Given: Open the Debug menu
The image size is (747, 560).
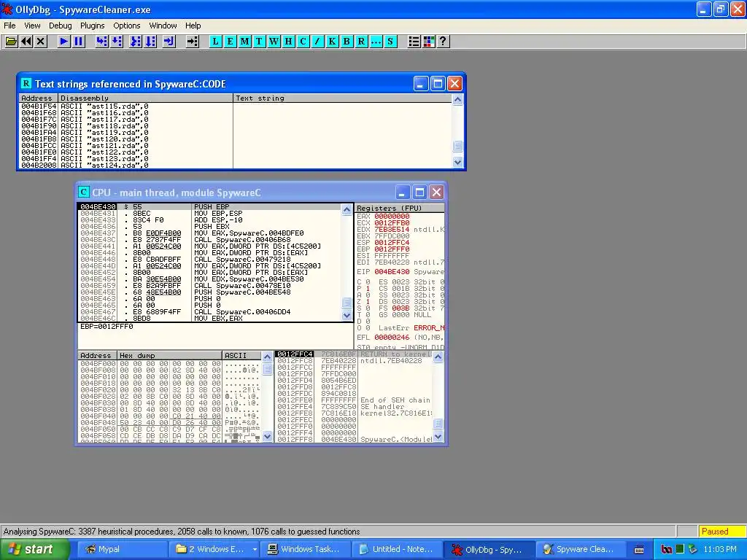Looking at the screenshot, I should [x=60, y=26].
